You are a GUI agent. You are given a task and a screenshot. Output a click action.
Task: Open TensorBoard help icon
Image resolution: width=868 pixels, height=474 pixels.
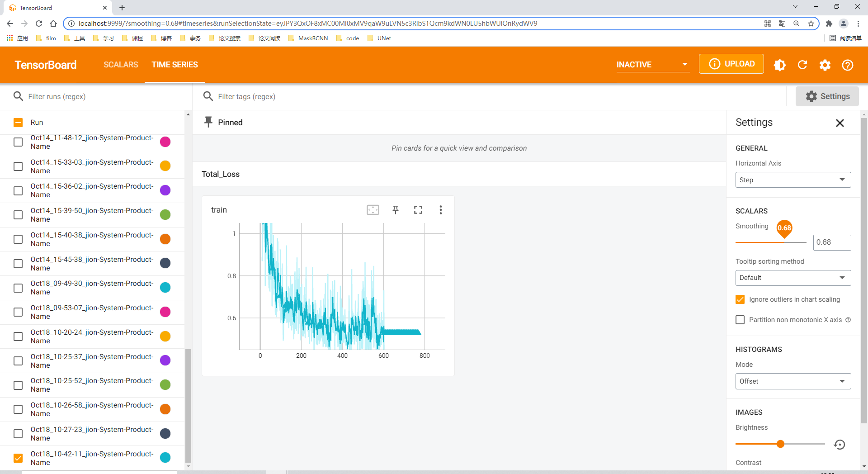click(x=848, y=65)
